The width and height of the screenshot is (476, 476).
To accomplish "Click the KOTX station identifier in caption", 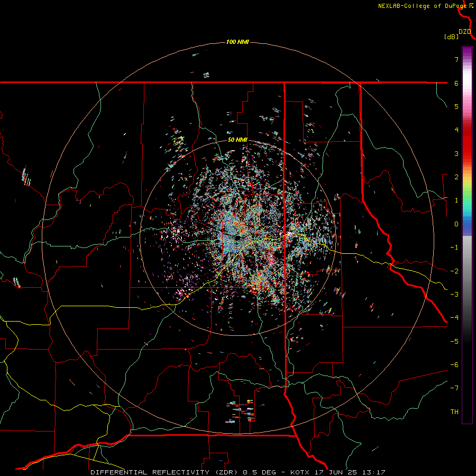I will point(300,472).
